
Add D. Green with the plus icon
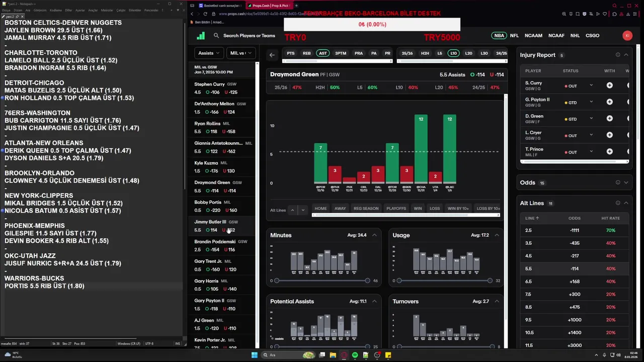609,119
